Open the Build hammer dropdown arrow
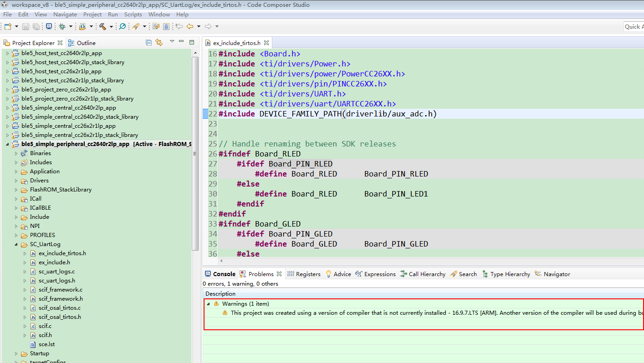The width and height of the screenshot is (644, 363). pyautogui.click(x=111, y=26)
